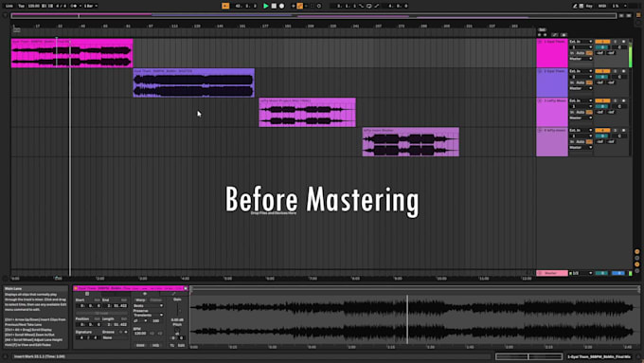Screen dimensions: 644x363
Task: Deactivate clip via orange clip activator circle
Action: click(x=76, y=288)
